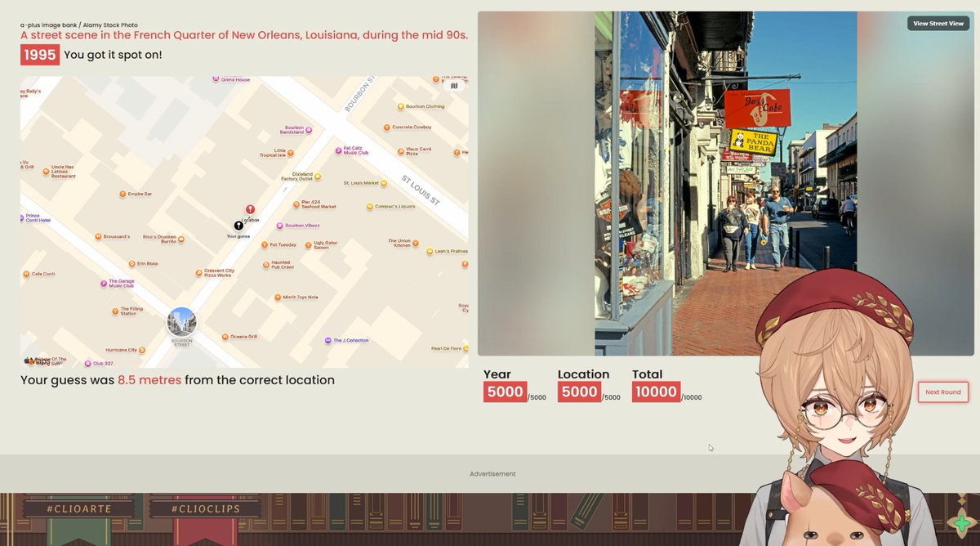
Task: Select the Compac's Liquors marker
Action: [370, 206]
